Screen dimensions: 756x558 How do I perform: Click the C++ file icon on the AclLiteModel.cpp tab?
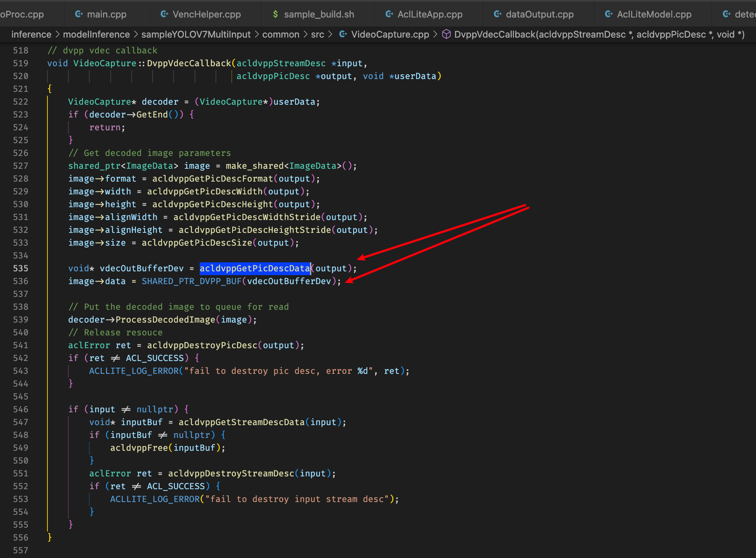pos(609,14)
